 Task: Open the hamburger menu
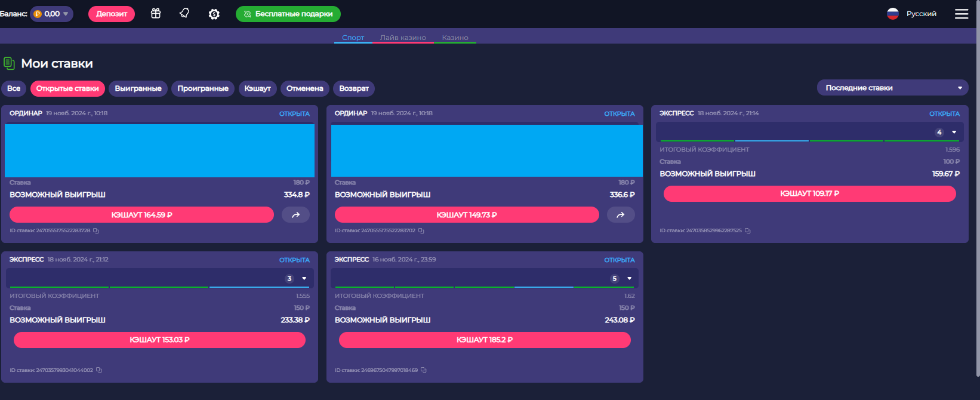tap(961, 14)
